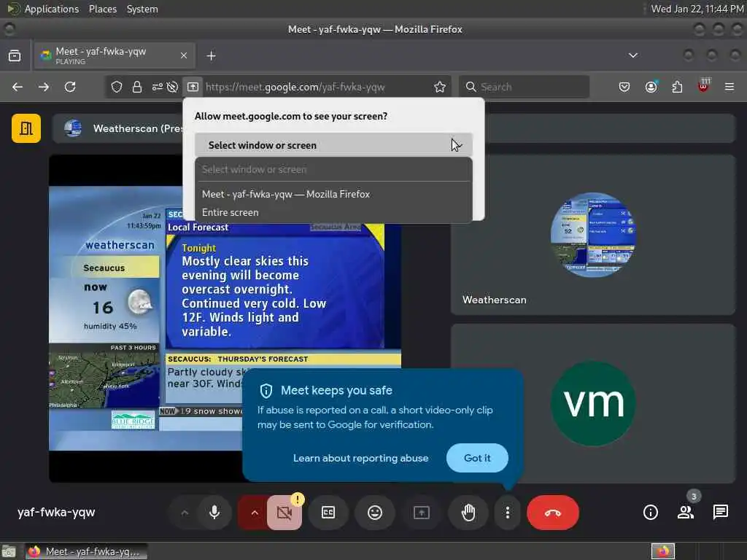Image resolution: width=747 pixels, height=560 pixels.
Task: Raise your hand in the meeting
Action: click(x=468, y=513)
